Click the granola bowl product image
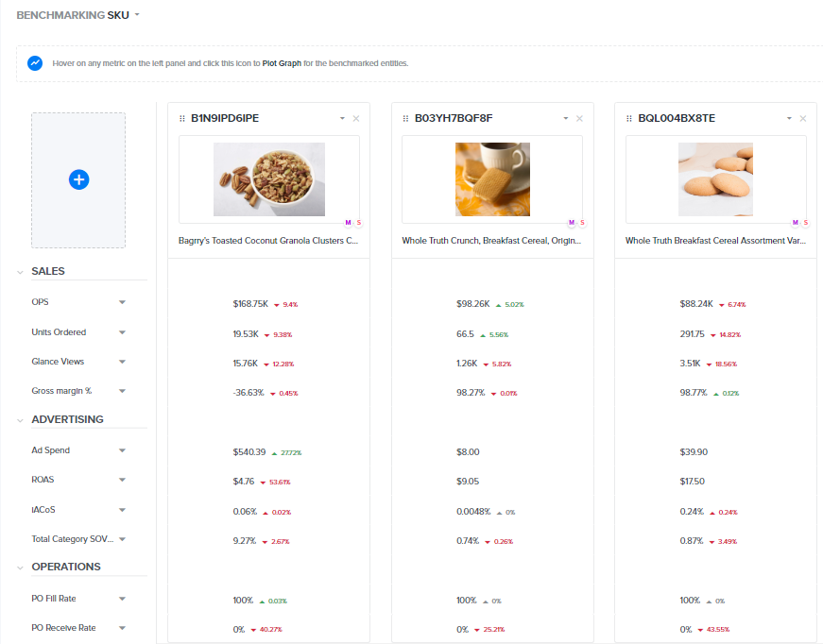This screenshot has height=644, width=823. pos(269,179)
